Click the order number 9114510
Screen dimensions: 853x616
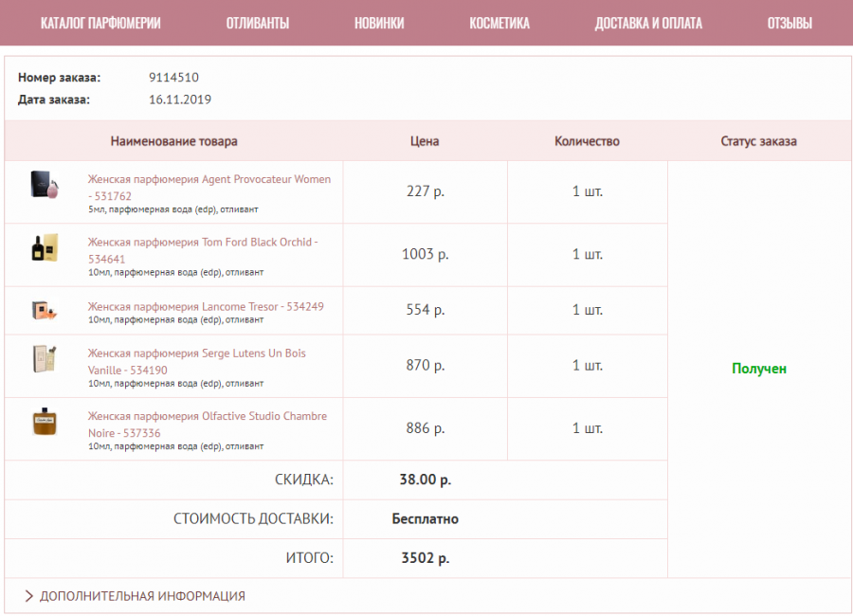tap(173, 78)
